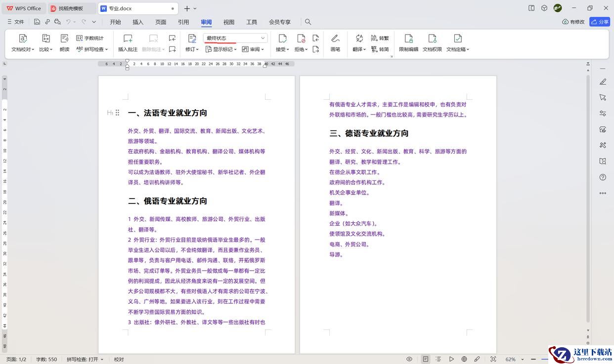This screenshot has width=614, height=364.
Task: Activate the 画笔 pen tool
Action: tap(335, 43)
